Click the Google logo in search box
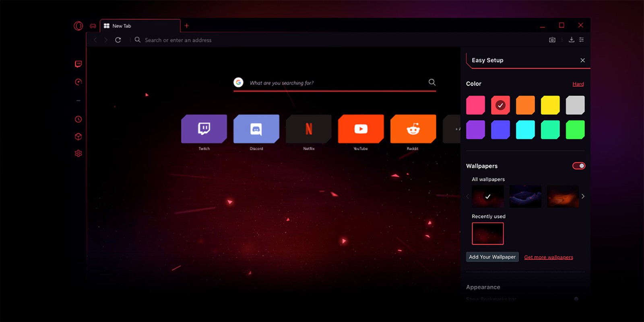The width and height of the screenshot is (644, 322). (x=238, y=82)
